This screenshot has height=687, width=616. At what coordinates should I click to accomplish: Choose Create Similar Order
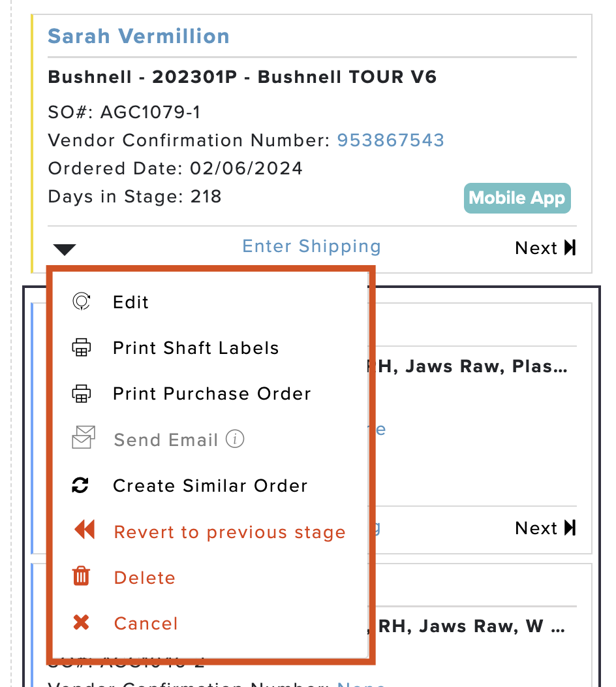pyautogui.click(x=210, y=486)
